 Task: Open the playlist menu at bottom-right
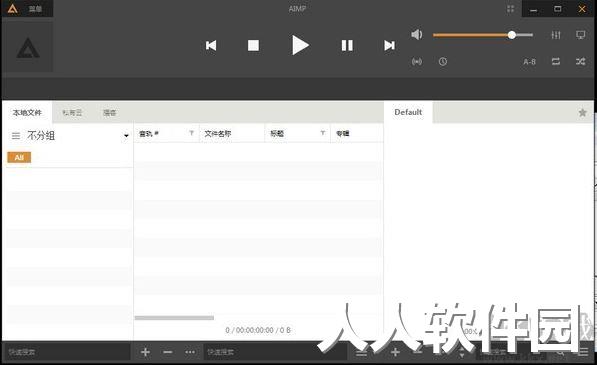coord(583,352)
